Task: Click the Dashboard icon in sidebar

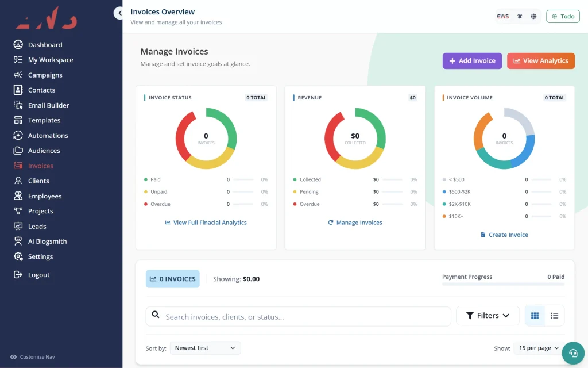Action: click(x=18, y=44)
